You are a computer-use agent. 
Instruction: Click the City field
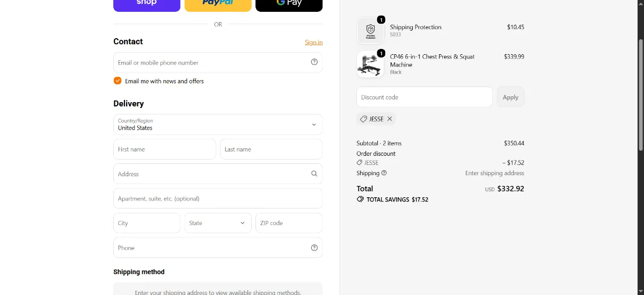point(147,223)
